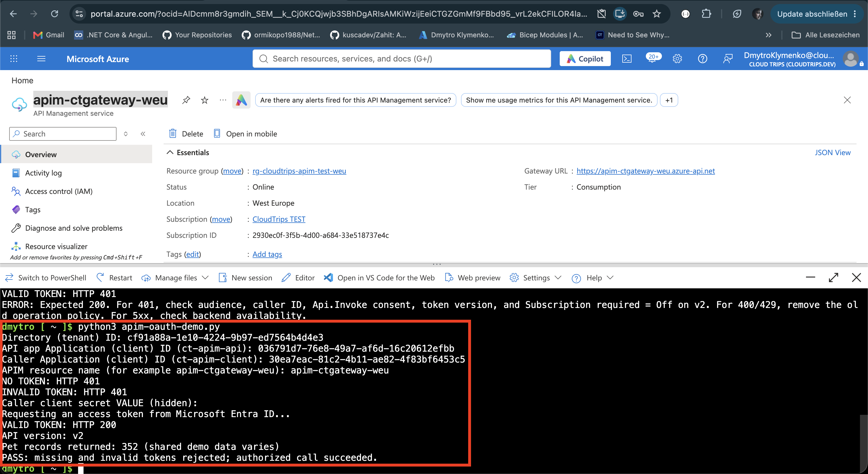Add apim-ctgateway-weu to favorites star
The height and width of the screenshot is (474, 868).
coord(205,100)
